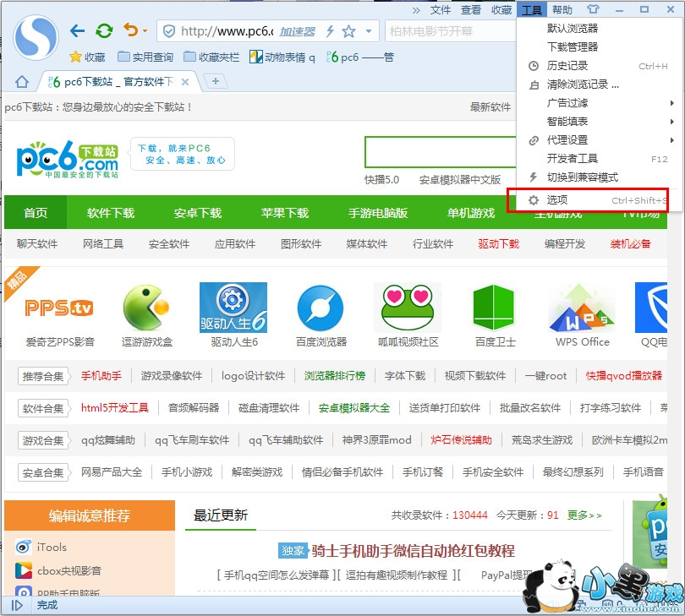This screenshot has width=685, height=616.
Task: Open 手机助手 link in 推荐合集
Action: click(101, 375)
